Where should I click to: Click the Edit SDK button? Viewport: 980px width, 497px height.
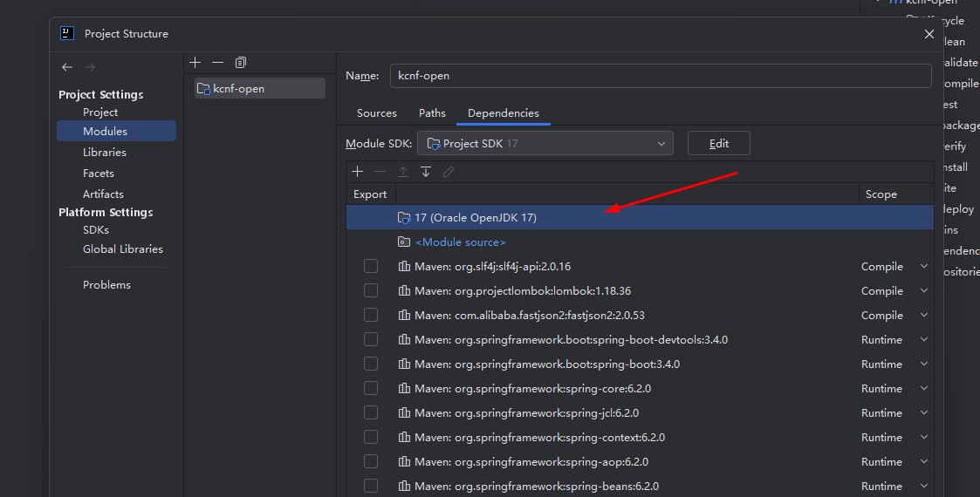(718, 144)
